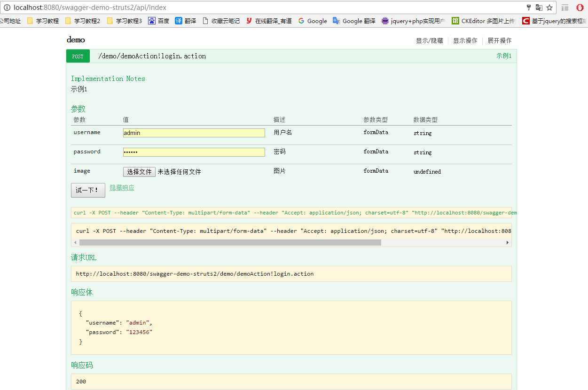The image size is (588, 390).
Task: Click the bookmark star icon in address bar
Action: coord(549,8)
